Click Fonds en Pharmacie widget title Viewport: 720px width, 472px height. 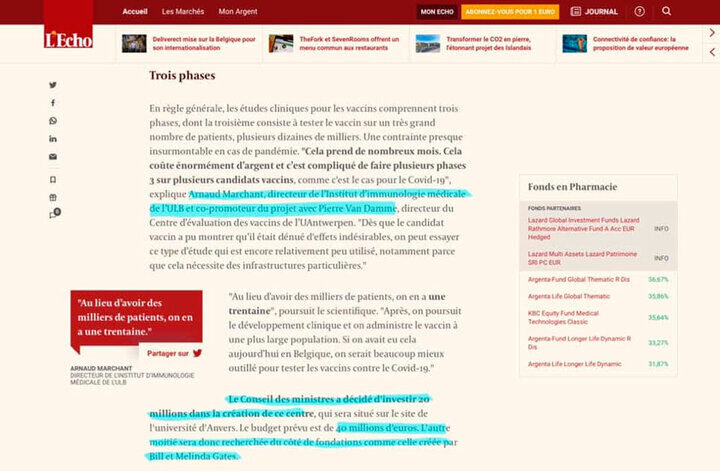pyautogui.click(x=572, y=187)
